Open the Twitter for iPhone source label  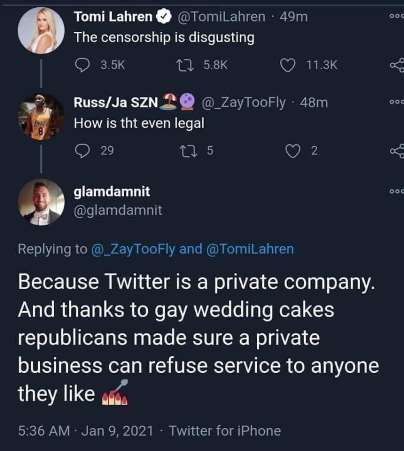click(225, 431)
